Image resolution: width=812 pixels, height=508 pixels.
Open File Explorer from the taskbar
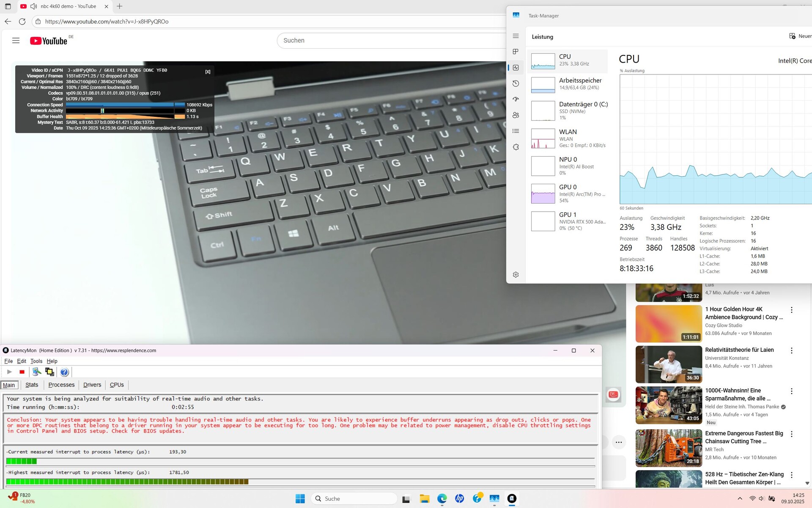[x=424, y=499]
